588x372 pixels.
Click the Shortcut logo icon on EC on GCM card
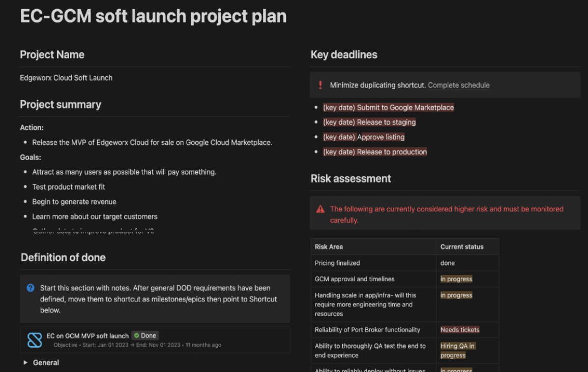[x=35, y=340]
